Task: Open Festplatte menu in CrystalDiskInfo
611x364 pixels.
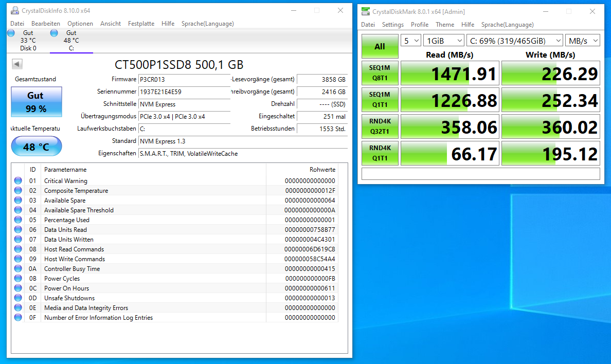Action: pyautogui.click(x=141, y=23)
